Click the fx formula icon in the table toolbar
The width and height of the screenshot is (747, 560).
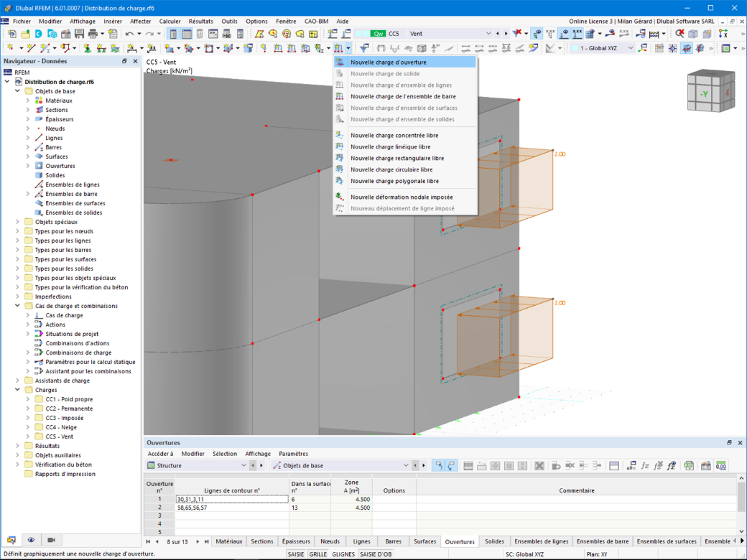645,466
